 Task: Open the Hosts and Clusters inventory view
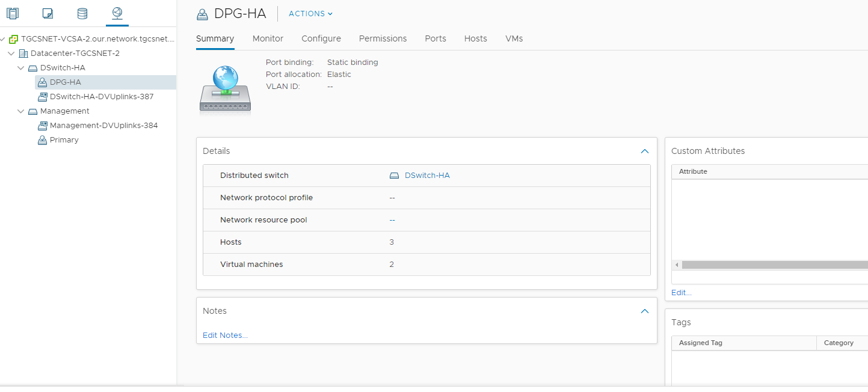click(x=12, y=13)
